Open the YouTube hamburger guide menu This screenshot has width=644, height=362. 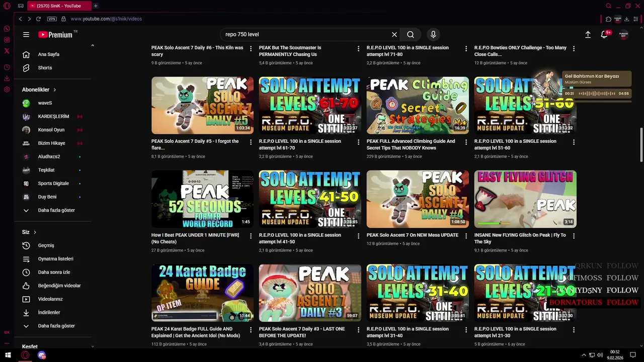point(26,35)
